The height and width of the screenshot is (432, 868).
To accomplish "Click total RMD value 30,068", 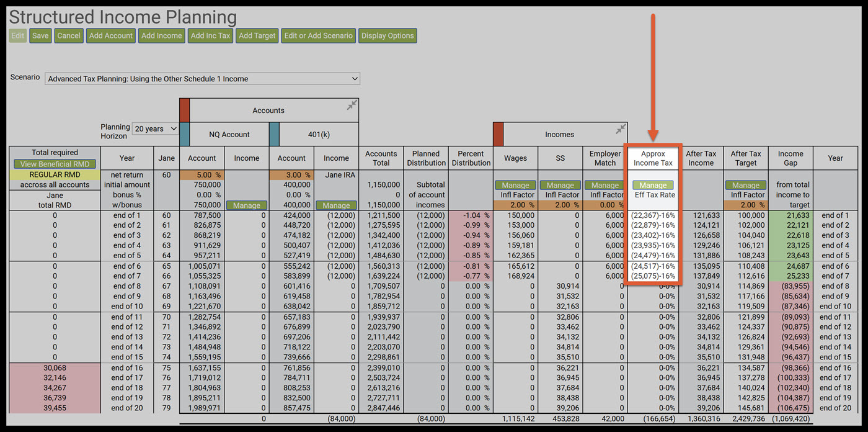I will click(55, 368).
